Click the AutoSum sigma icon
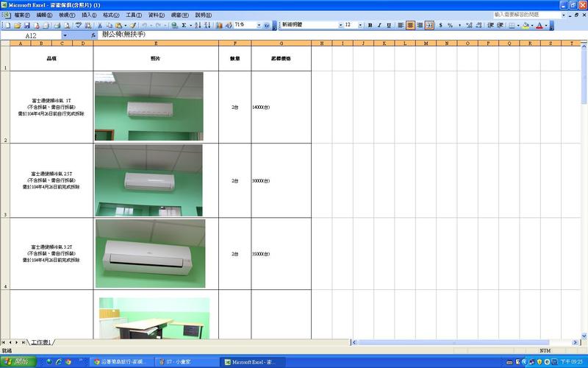This screenshot has width=588, height=368. [183, 25]
